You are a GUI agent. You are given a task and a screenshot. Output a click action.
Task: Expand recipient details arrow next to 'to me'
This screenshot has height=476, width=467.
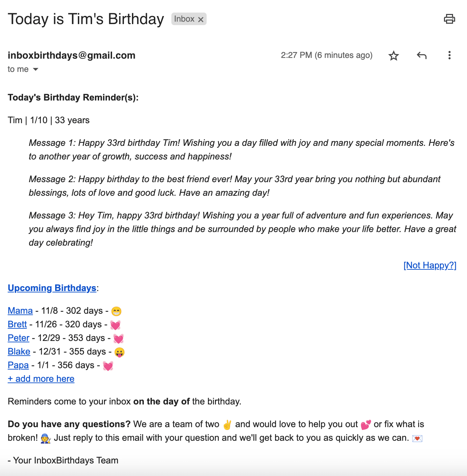(36, 69)
